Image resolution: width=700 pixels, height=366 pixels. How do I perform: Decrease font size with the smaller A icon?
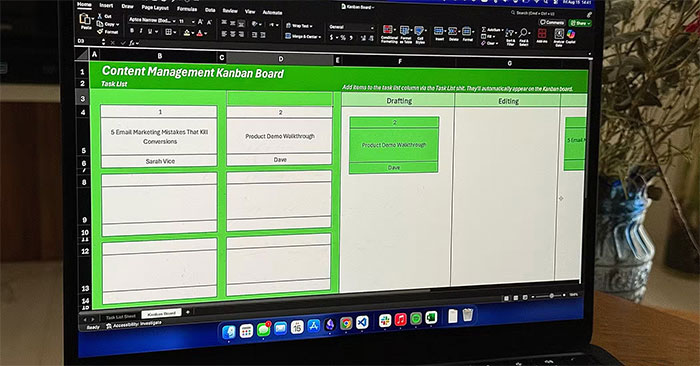coord(209,22)
